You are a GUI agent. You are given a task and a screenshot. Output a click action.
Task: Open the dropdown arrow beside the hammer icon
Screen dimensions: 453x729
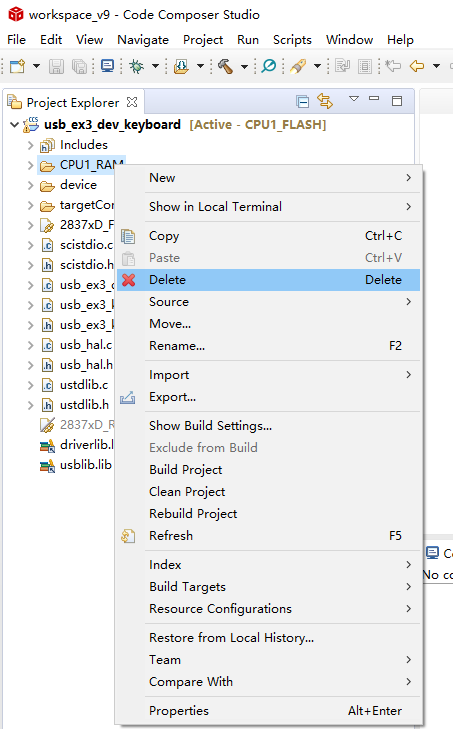point(244,66)
